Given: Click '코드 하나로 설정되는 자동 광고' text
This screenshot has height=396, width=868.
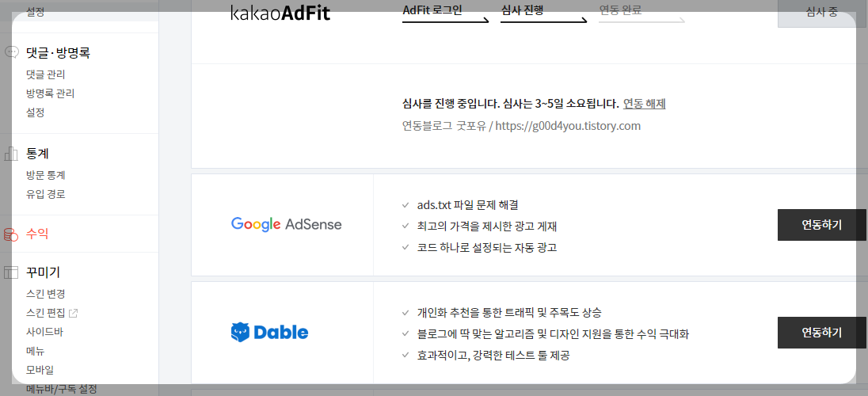Looking at the screenshot, I should click(x=487, y=248).
